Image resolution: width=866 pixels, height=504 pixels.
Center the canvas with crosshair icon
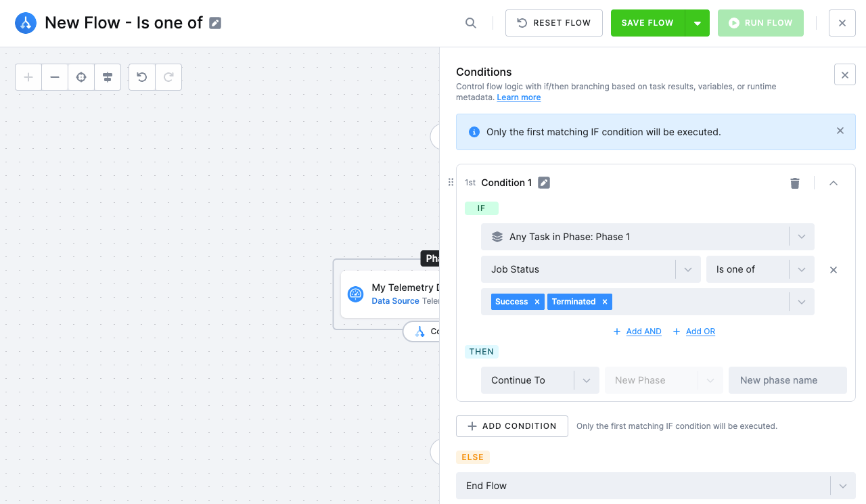point(81,77)
